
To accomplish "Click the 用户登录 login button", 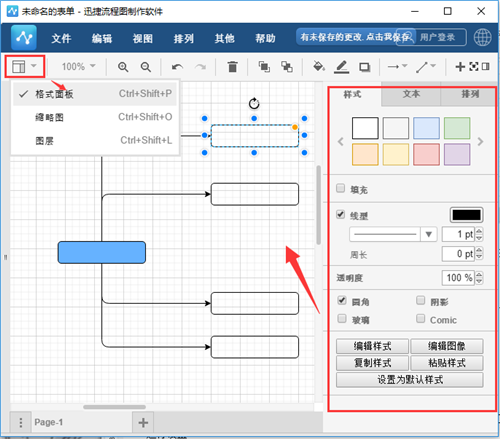I will 437,37.
